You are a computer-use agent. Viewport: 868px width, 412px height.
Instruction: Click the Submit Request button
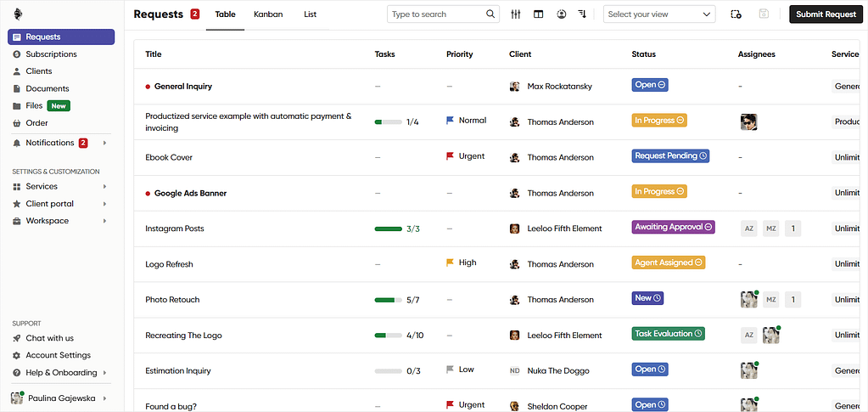coord(826,14)
